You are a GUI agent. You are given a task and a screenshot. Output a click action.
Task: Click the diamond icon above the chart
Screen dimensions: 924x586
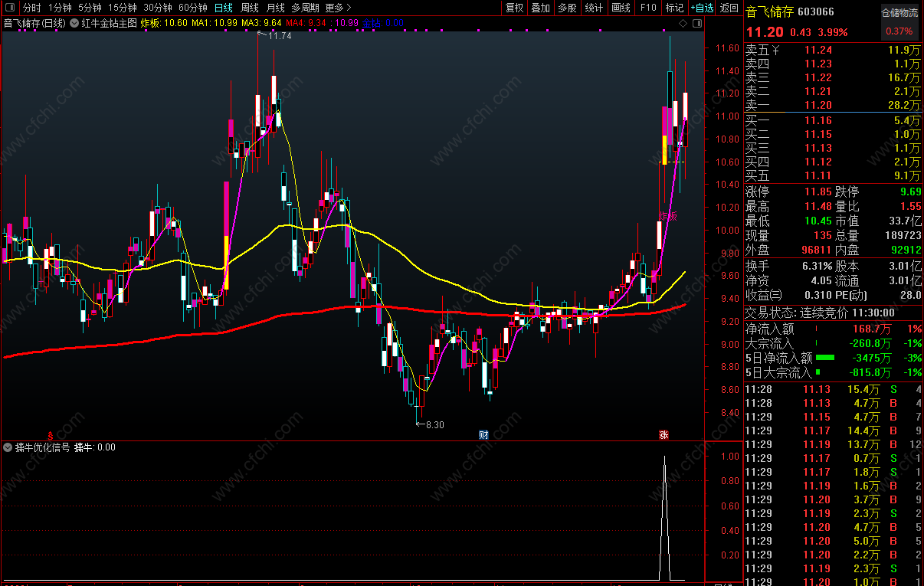(682, 23)
